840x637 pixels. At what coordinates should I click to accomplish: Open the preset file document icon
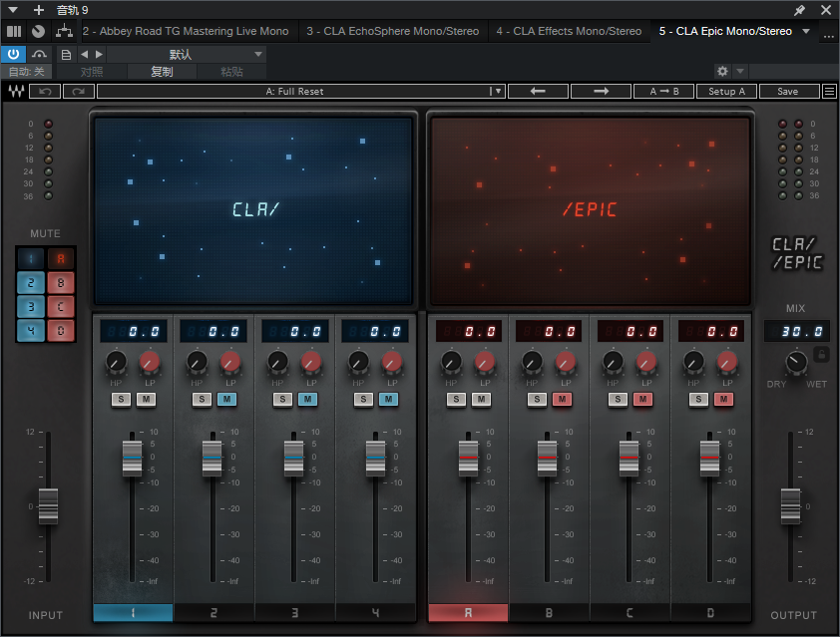pyautogui.click(x=66, y=54)
